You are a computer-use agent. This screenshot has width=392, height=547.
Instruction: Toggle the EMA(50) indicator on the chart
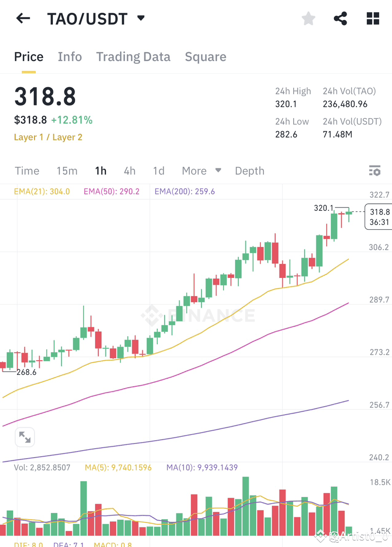click(111, 191)
